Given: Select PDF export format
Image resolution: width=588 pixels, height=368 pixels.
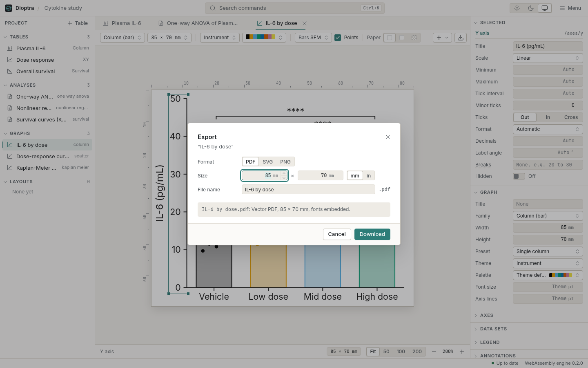Looking at the screenshot, I should pyautogui.click(x=250, y=162).
